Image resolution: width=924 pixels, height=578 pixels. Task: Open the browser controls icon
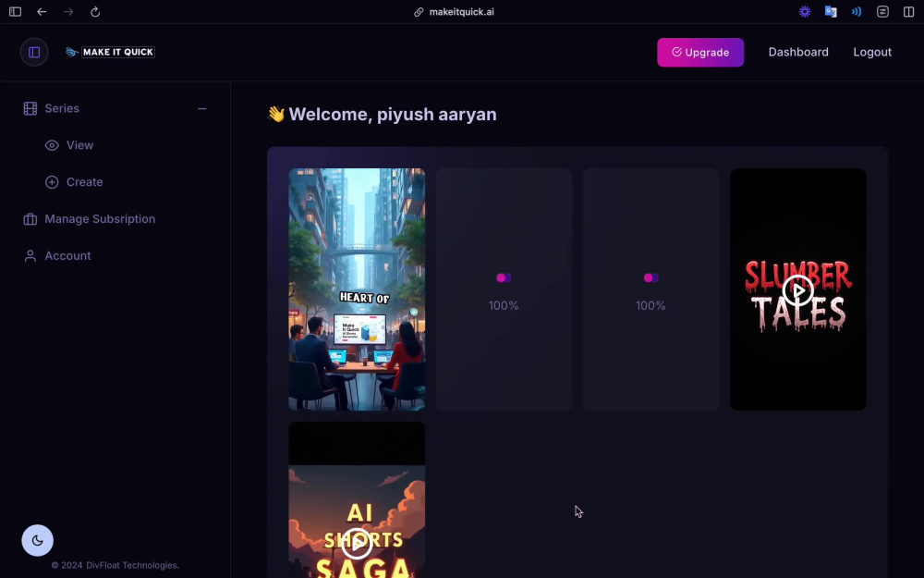click(882, 12)
